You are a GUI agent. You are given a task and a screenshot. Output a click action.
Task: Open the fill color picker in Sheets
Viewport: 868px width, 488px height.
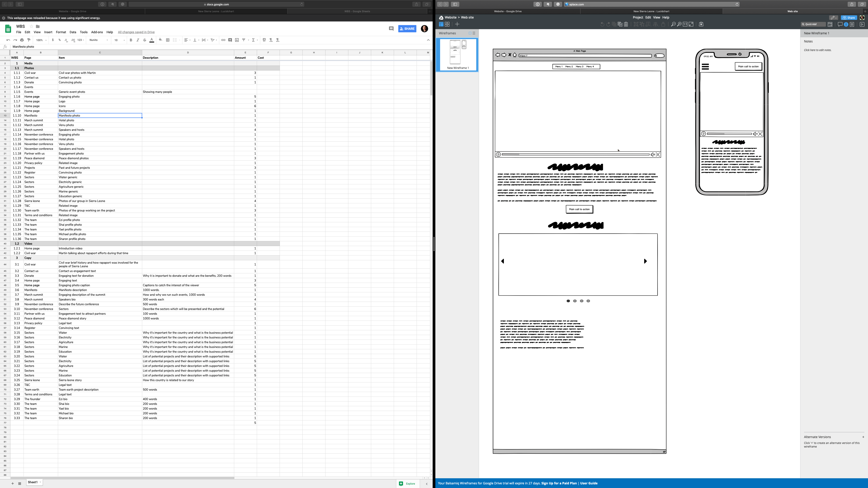tap(160, 40)
